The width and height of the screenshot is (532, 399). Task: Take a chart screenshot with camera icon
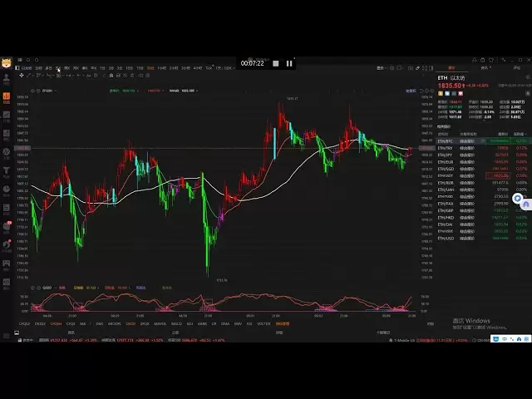[x=411, y=68]
